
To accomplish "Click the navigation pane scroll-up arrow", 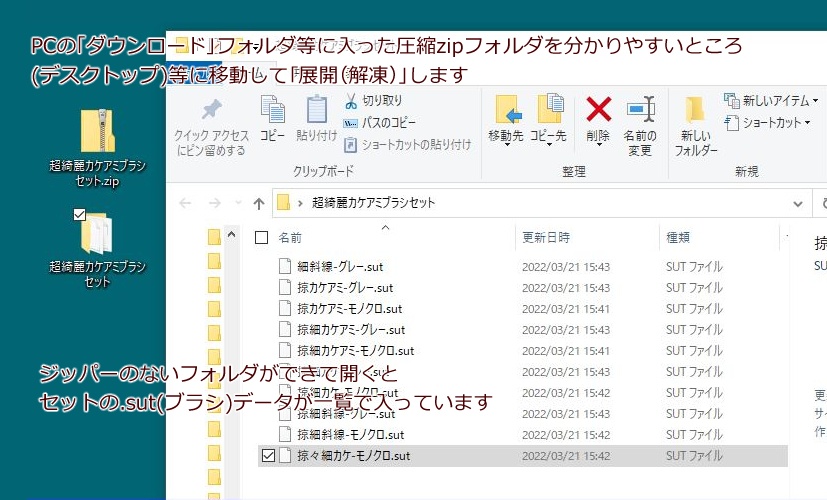I will click(231, 234).
